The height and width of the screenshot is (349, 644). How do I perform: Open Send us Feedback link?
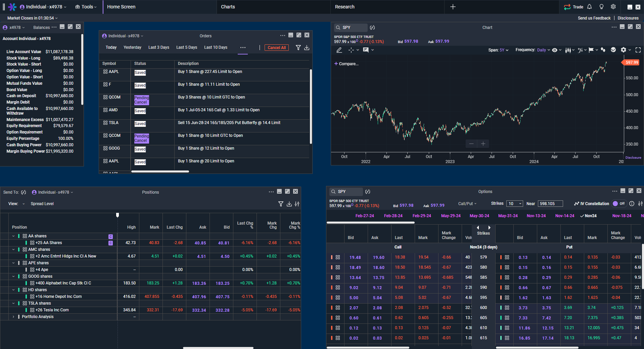594,18
